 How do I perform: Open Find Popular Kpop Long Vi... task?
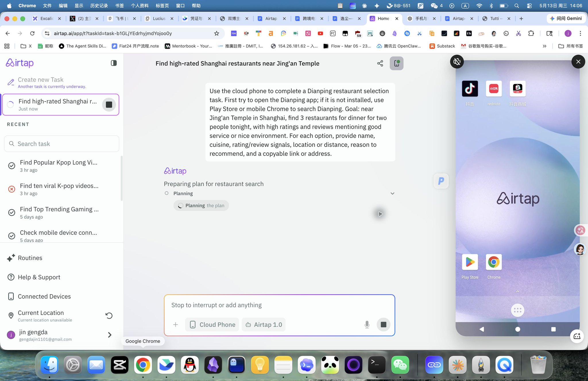(59, 166)
